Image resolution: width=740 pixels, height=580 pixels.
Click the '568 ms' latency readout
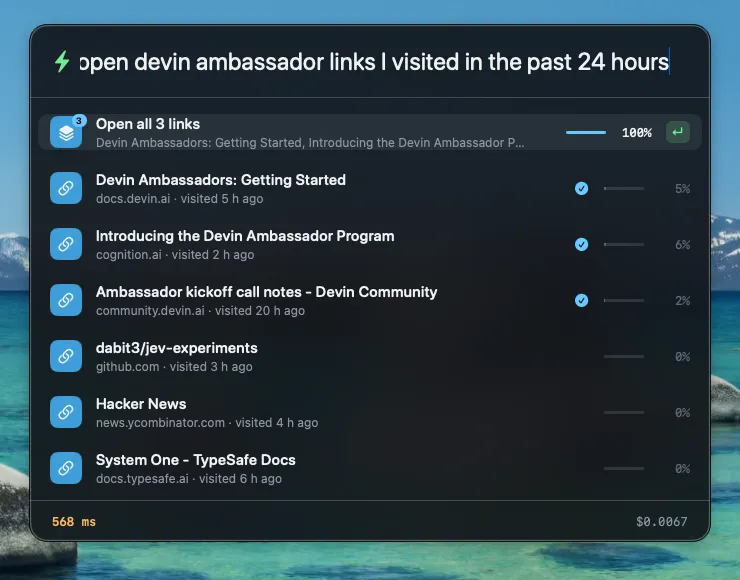[74, 521]
